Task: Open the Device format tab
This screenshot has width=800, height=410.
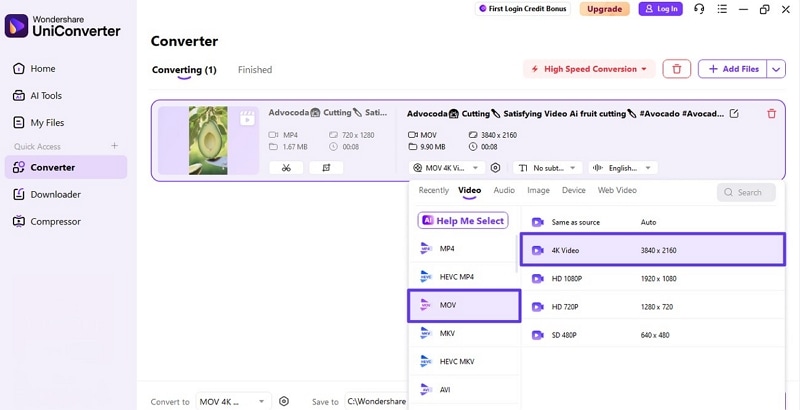Action: click(x=573, y=190)
